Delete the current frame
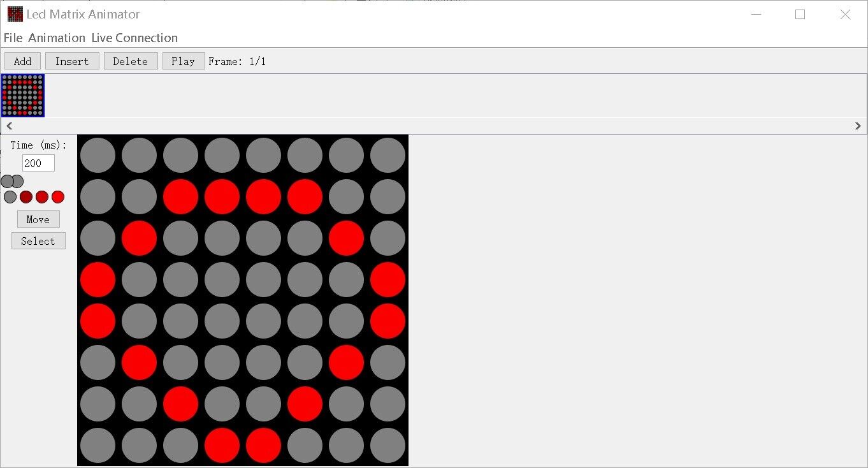This screenshot has width=868, height=468. click(130, 61)
